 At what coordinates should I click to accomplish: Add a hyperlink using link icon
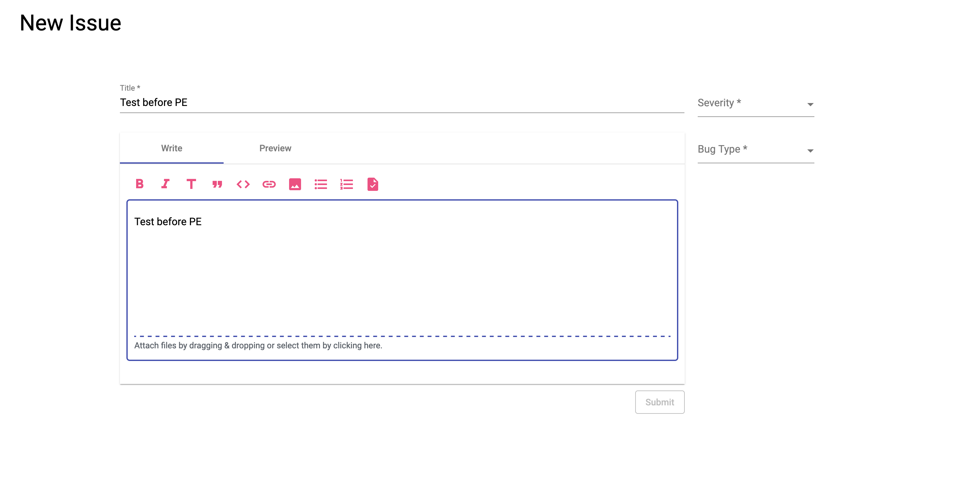click(x=269, y=184)
